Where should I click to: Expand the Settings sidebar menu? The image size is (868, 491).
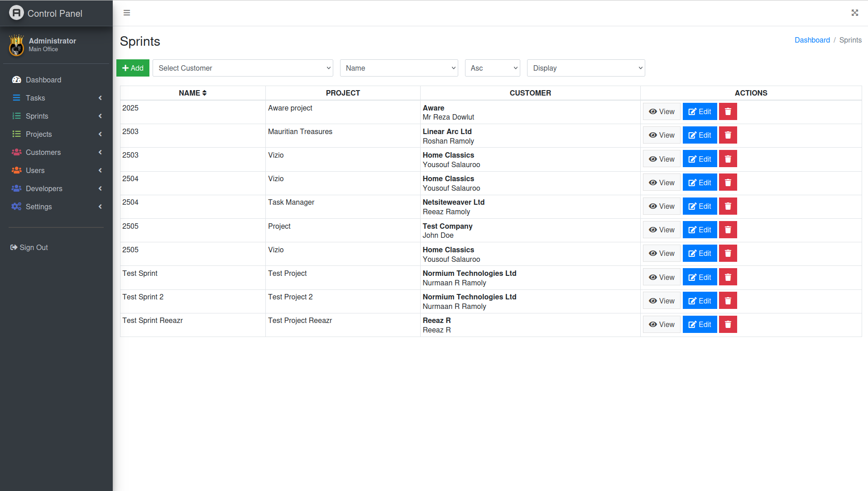[56, 207]
